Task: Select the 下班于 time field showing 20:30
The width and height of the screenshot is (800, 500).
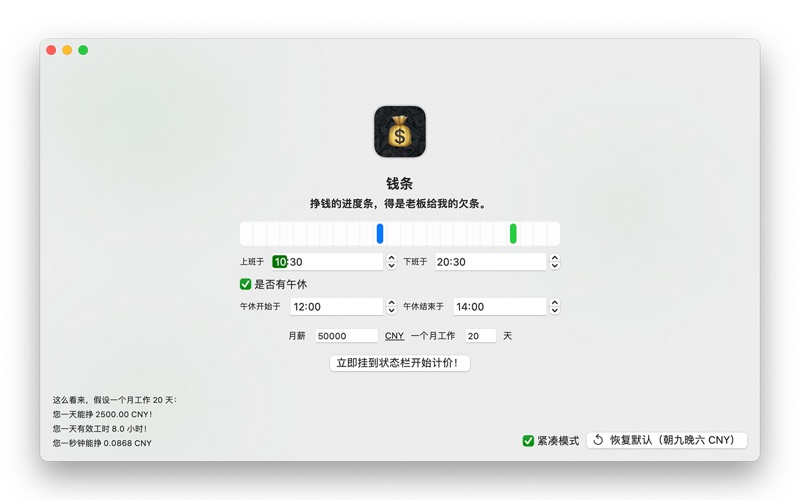Action: click(490, 262)
